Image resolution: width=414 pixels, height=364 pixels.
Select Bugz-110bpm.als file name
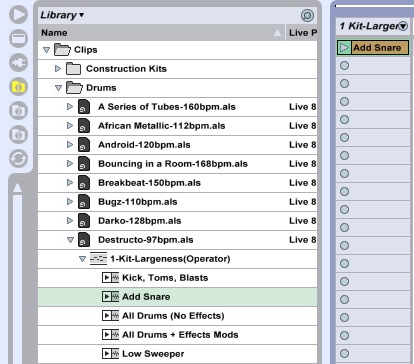[x=138, y=202]
